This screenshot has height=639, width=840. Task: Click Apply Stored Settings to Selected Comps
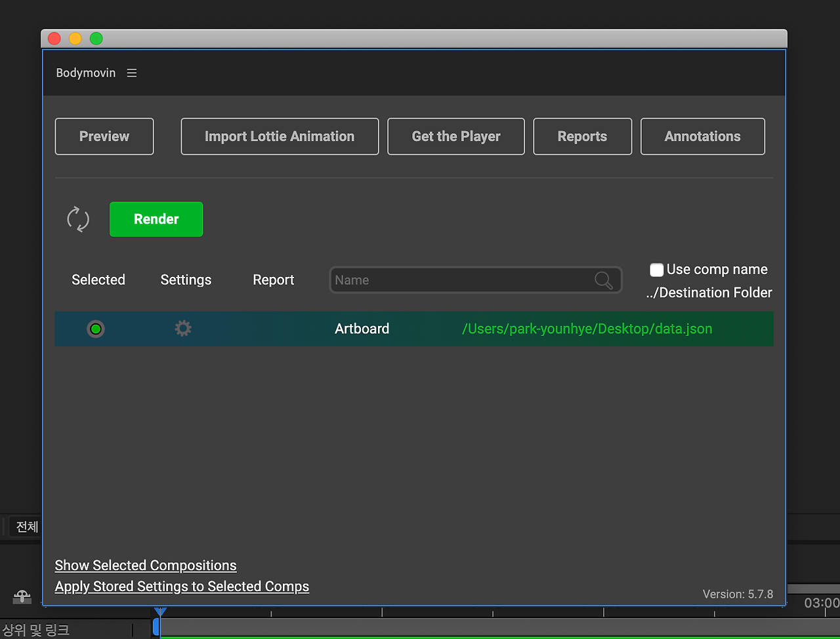point(182,587)
